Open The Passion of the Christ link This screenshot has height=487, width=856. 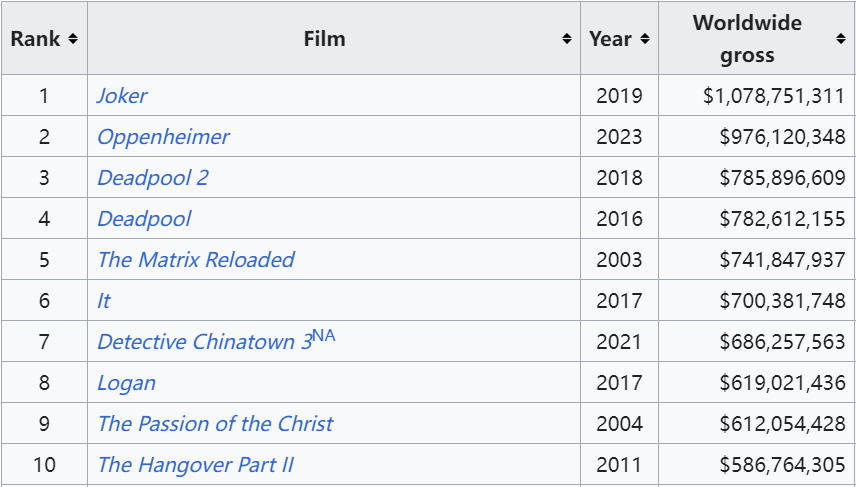[215, 424]
